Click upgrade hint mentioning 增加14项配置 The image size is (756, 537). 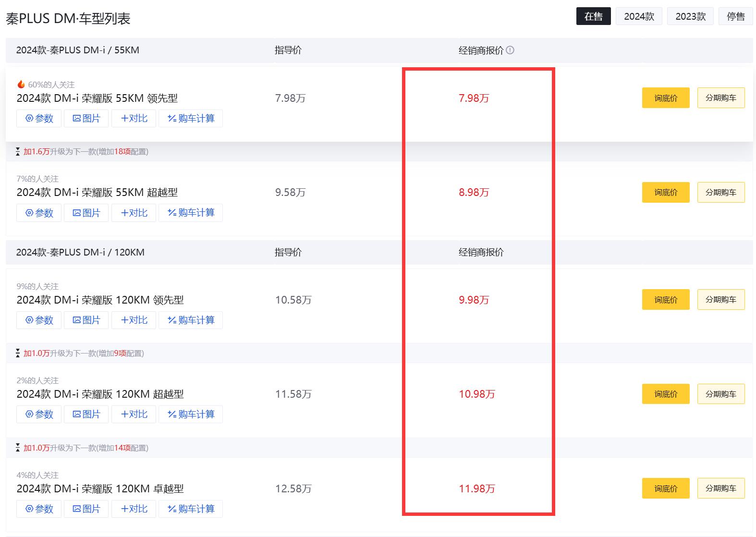tap(82, 448)
